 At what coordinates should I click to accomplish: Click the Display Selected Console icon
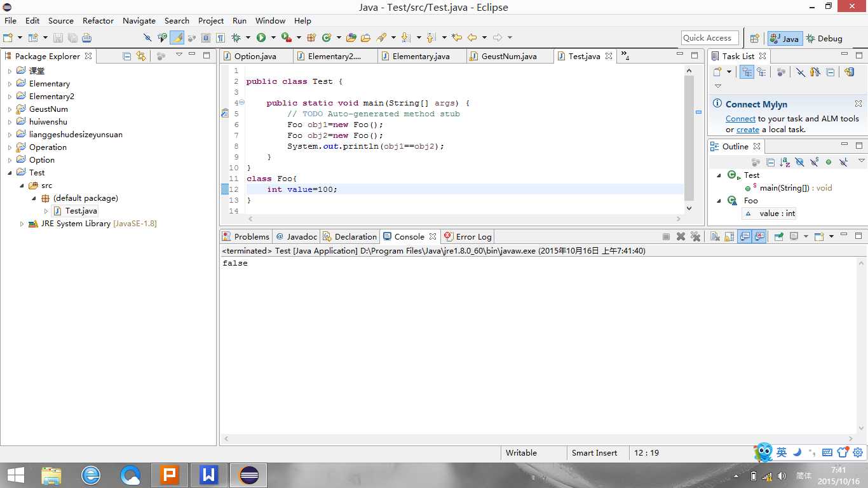click(794, 236)
